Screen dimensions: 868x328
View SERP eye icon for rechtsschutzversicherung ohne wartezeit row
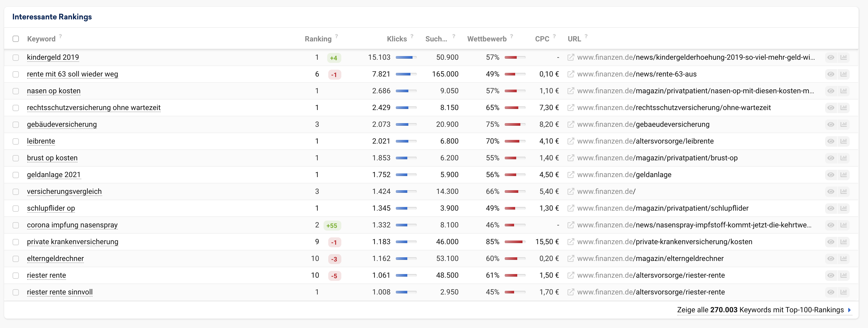831,107
